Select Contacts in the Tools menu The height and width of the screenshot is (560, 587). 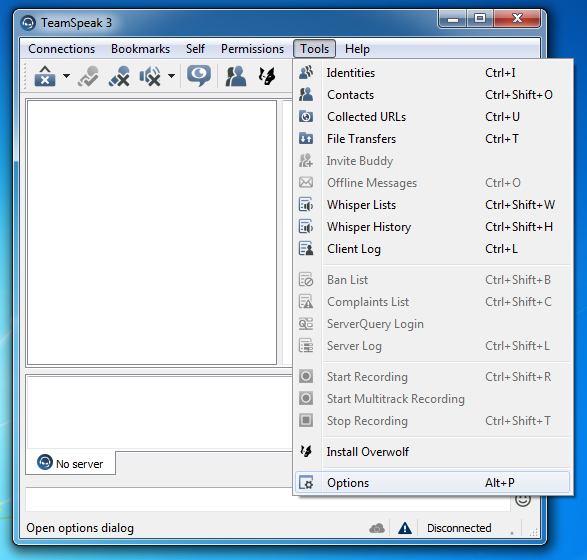pos(432,95)
